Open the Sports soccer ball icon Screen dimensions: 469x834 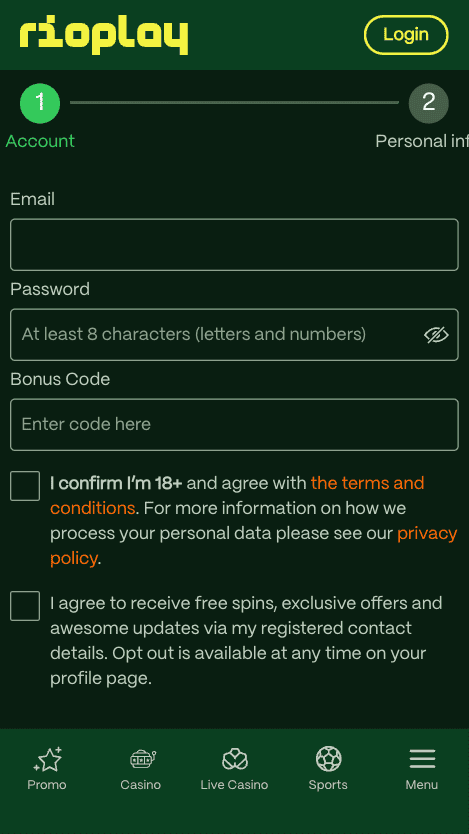[329, 759]
